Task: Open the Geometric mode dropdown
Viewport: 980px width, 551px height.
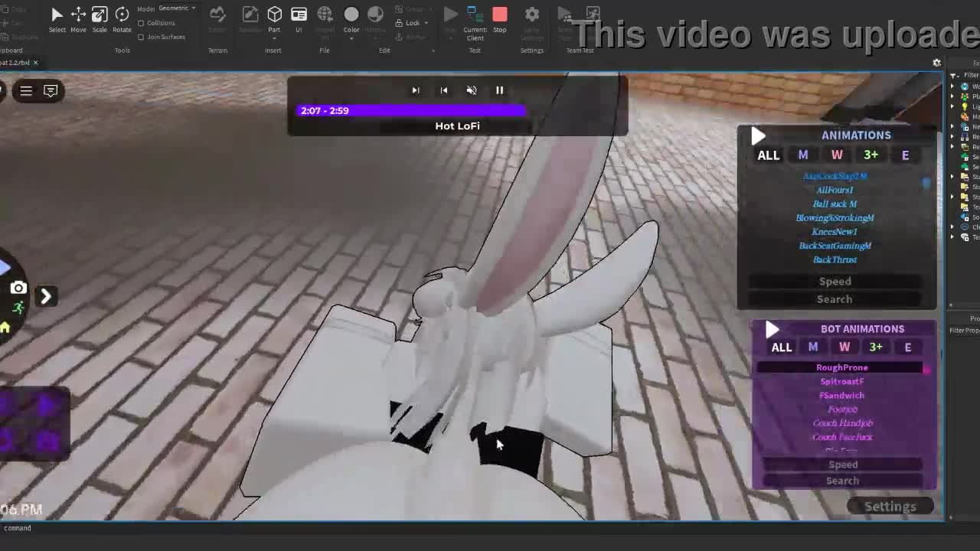Action: click(177, 8)
